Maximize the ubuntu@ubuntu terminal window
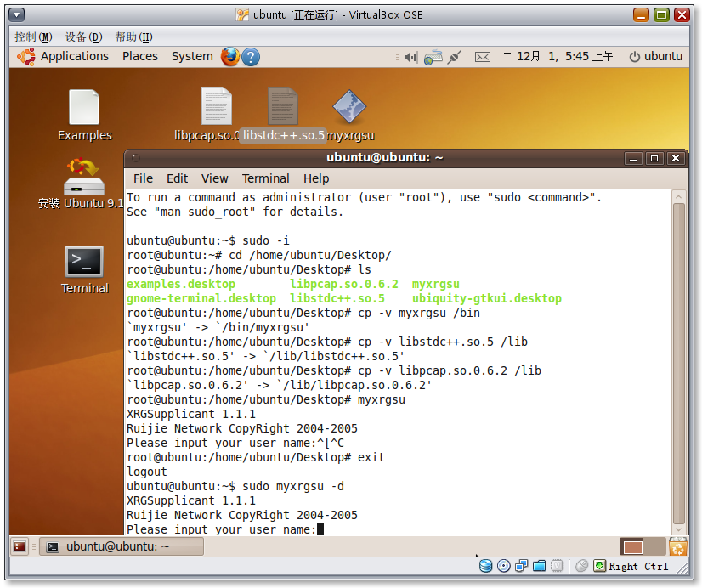The width and height of the screenshot is (702, 588). click(654, 158)
